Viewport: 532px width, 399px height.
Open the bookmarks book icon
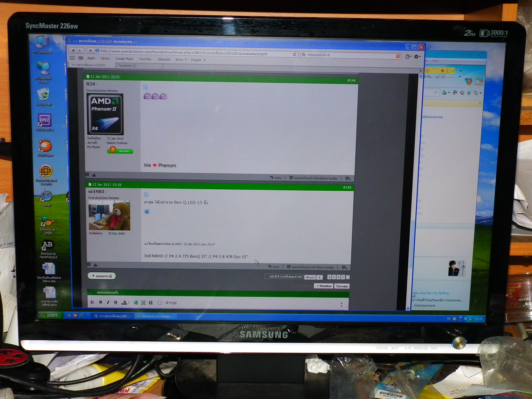72,58
